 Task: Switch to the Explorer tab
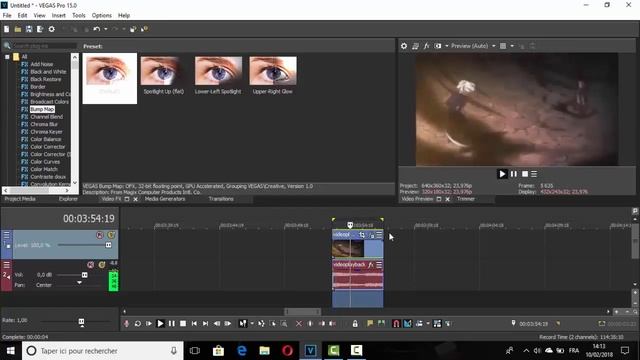[x=68, y=199]
